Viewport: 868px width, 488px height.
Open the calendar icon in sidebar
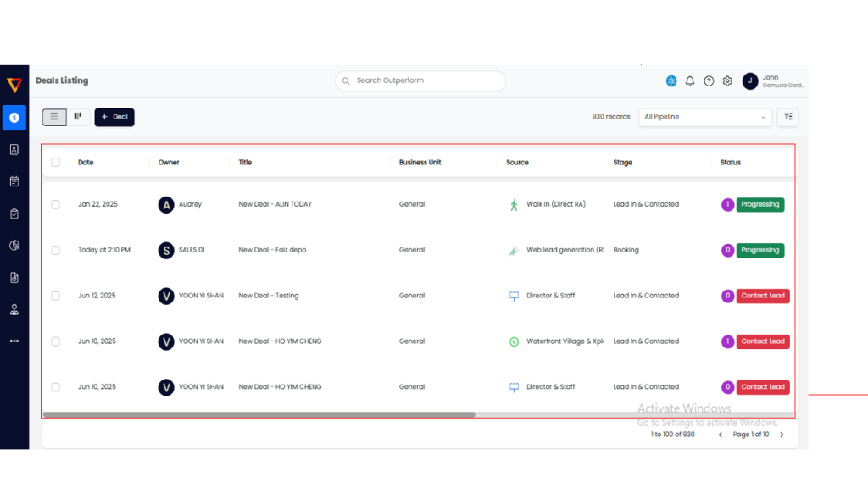click(14, 181)
